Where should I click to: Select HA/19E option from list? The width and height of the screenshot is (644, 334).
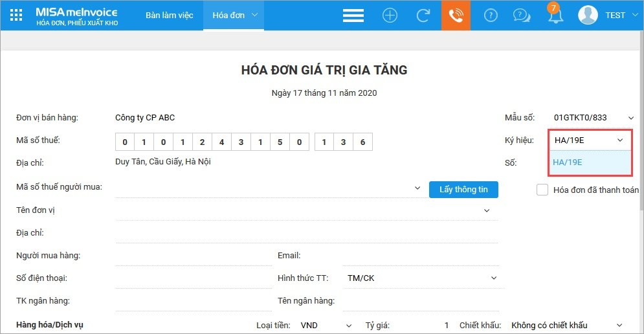coord(590,162)
